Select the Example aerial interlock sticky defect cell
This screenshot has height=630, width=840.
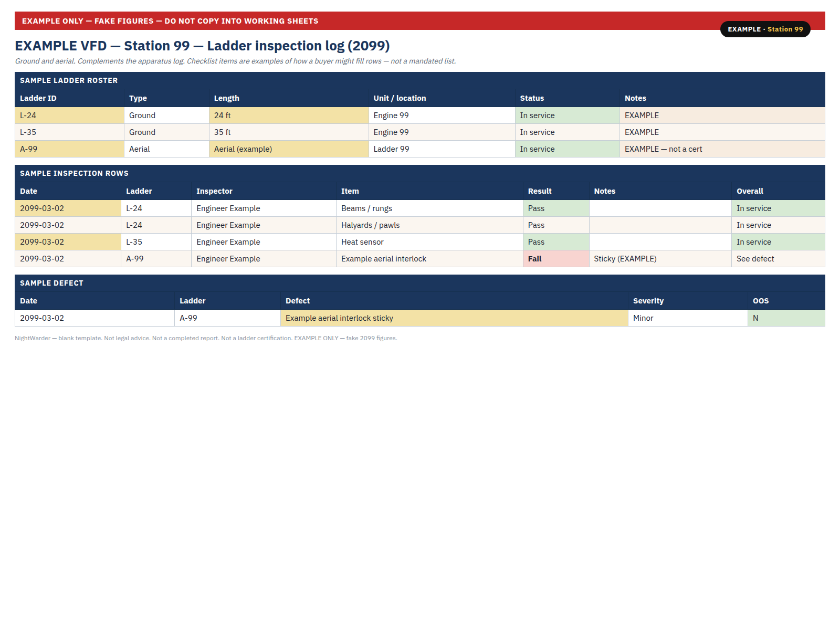(454, 318)
